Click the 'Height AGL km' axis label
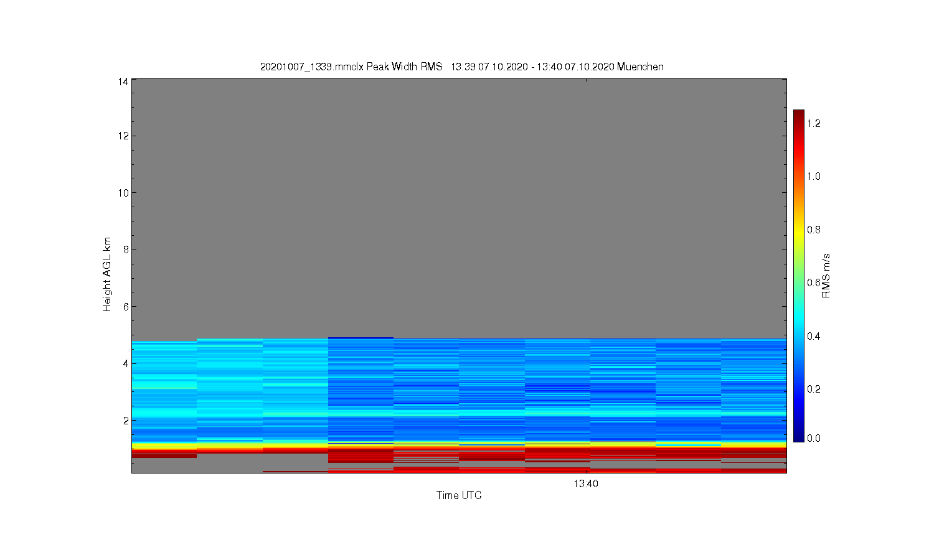This screenshot has width=934, height=560. tap(107, 274)
